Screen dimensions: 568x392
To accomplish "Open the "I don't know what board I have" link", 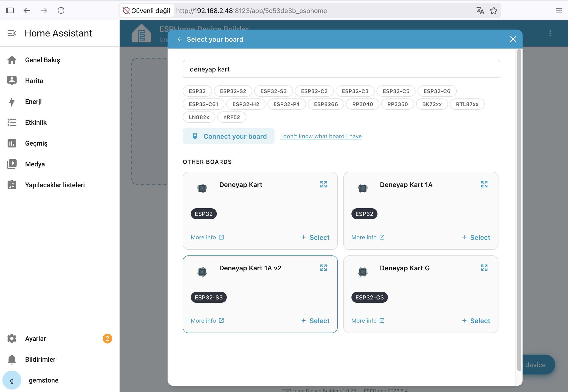I will click(321, 136).
